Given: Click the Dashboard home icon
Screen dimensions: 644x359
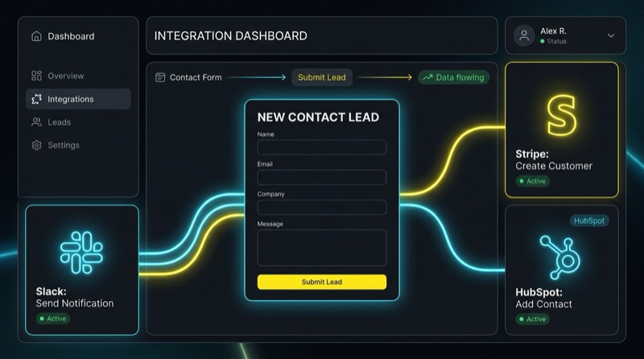Looking at the screenshot, I should pyautogui.click(x=36, y=36).
